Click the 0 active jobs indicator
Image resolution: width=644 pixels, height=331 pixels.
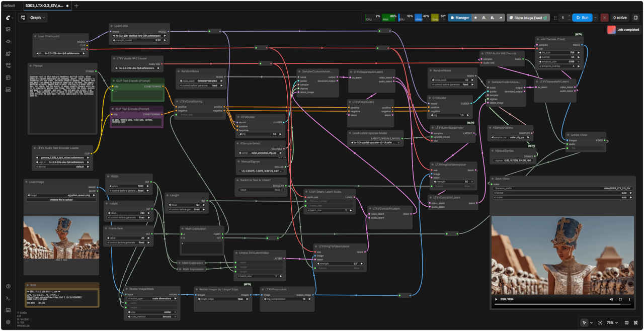point(619,18)
